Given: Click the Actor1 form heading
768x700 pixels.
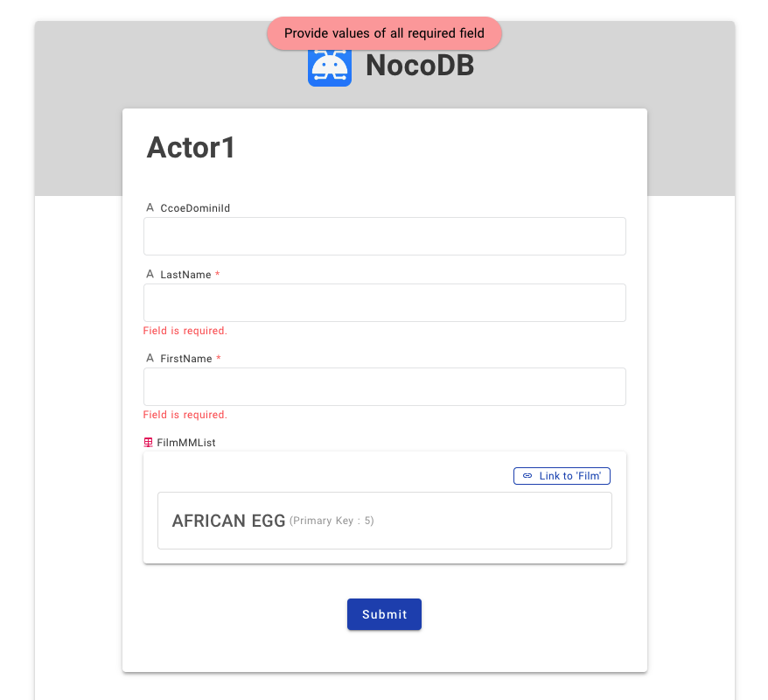Looking at the screenshot, I should 190,148.
